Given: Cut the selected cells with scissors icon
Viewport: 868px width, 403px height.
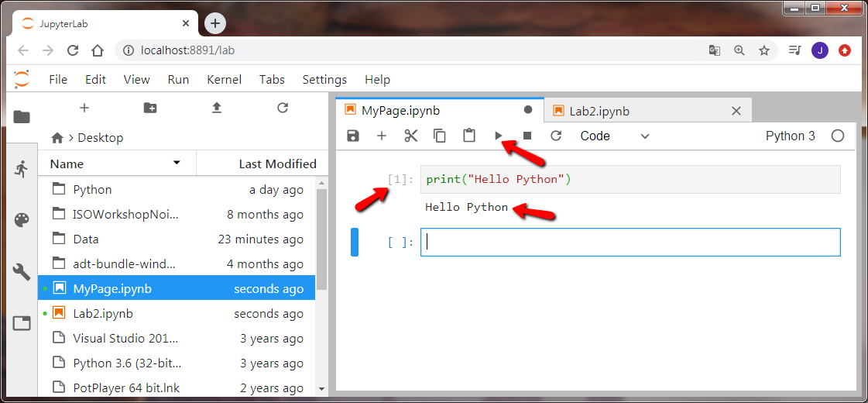Looking at the screenshot, I should coord(410,136).
